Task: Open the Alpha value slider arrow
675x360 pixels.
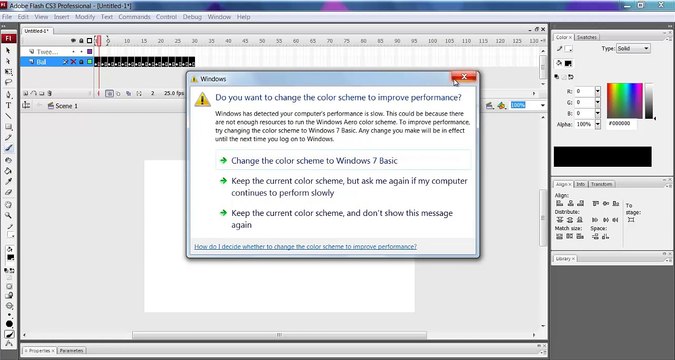Action: pyautogui.click(x=598, y=124)
